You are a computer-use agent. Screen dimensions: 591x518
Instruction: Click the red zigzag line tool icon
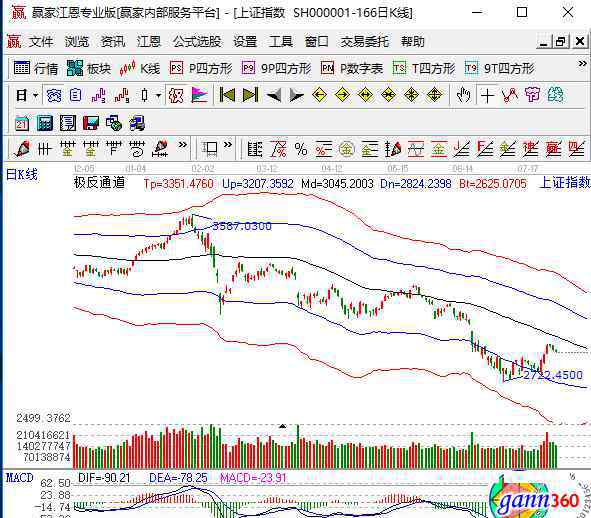tap(510, 95)
